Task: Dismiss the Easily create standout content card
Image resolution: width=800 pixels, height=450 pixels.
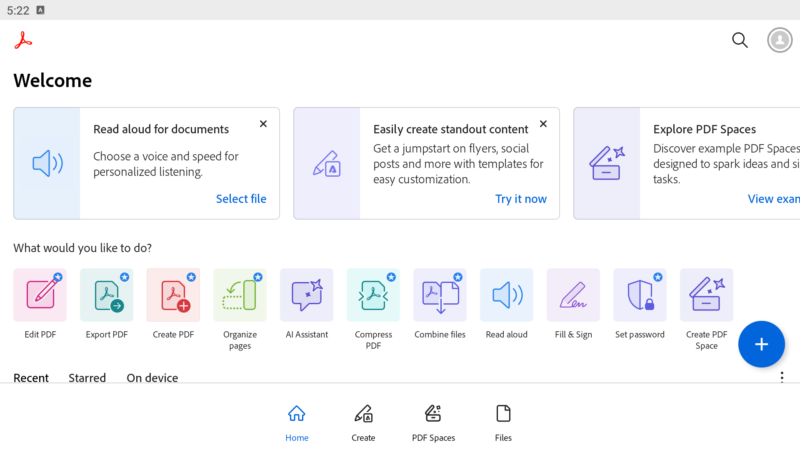Action: pos(543,124)
